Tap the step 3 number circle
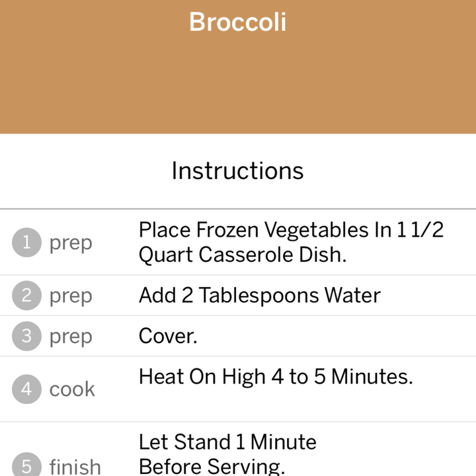 [x=26, y=336]
